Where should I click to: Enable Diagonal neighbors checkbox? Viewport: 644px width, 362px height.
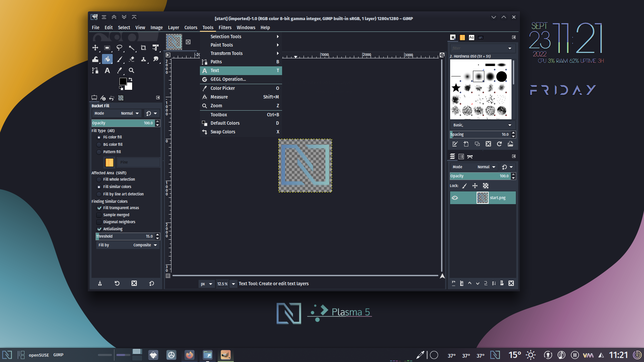(99, 222)
